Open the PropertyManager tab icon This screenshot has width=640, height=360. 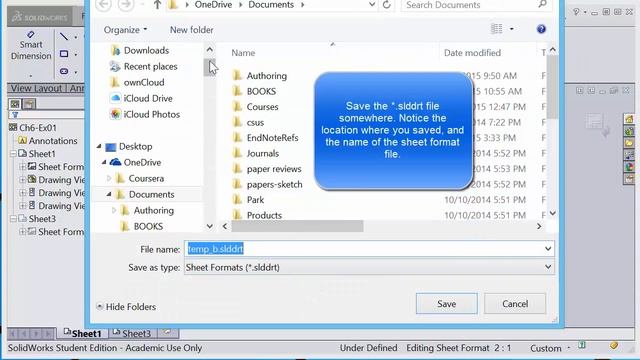click(29, 104)
